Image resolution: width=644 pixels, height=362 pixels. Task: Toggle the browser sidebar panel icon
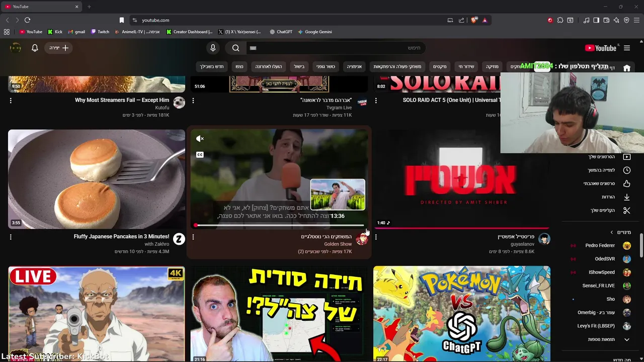click(x=596, y=20)
